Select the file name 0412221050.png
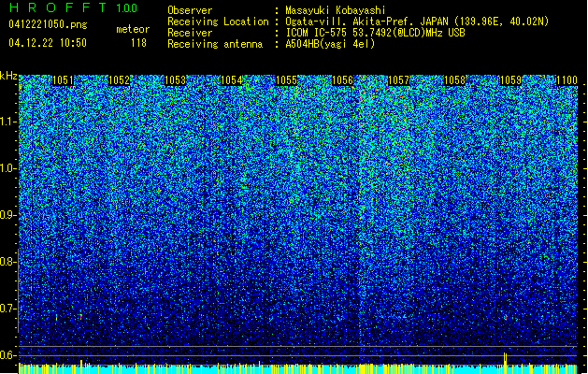The height and width of the screenshot is (374, 588). pyautogui.click(x=48, y=24)
